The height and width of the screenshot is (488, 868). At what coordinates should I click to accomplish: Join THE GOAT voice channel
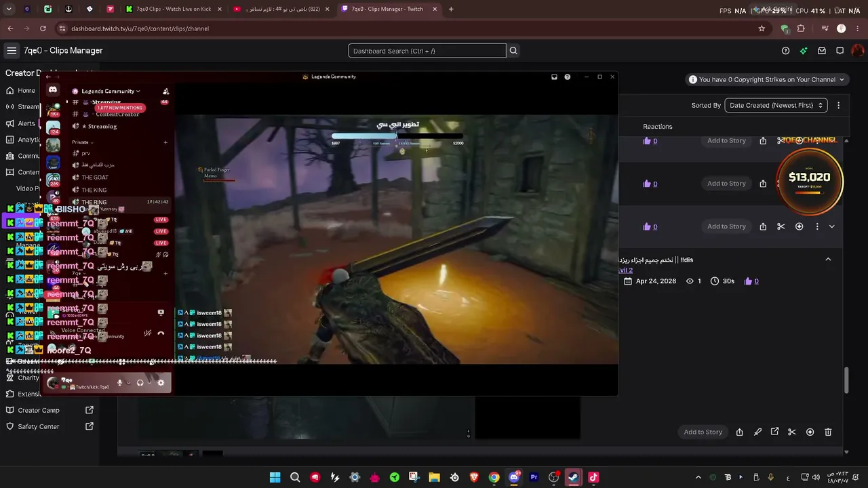point(95,178)
